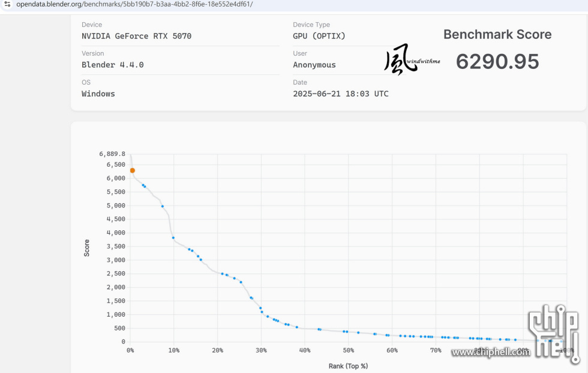Click the "5,000" score axis label
The height and width of the screenshot is (373, 588).
click(116, 206)
